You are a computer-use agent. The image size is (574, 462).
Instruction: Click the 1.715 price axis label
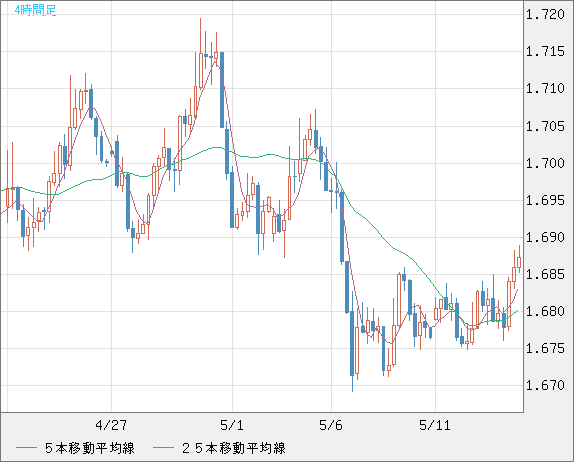tap(545, 51)
